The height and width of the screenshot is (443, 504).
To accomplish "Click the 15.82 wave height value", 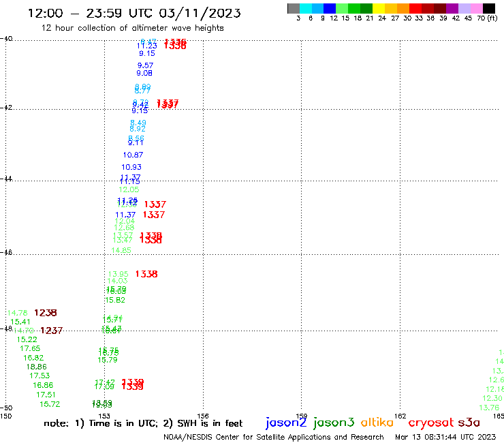I will click(115, 300).
